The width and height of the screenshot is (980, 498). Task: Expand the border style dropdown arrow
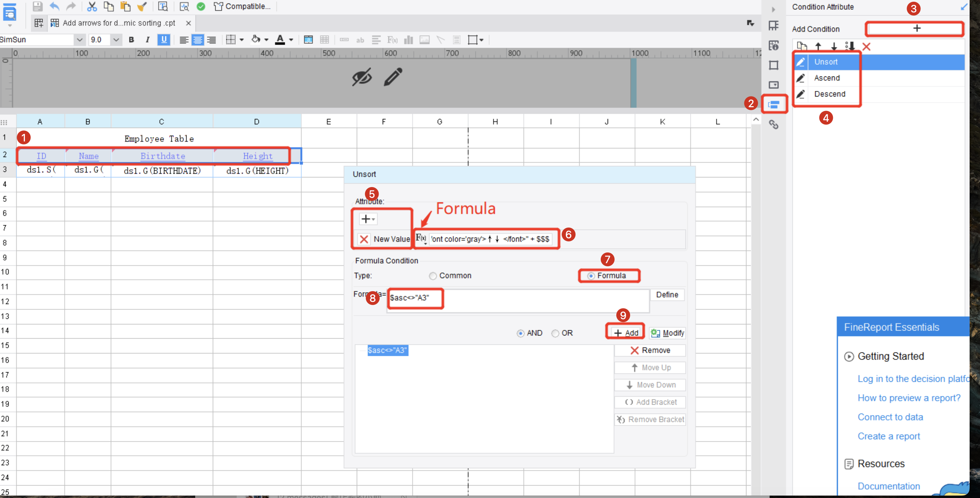point(242,39)
